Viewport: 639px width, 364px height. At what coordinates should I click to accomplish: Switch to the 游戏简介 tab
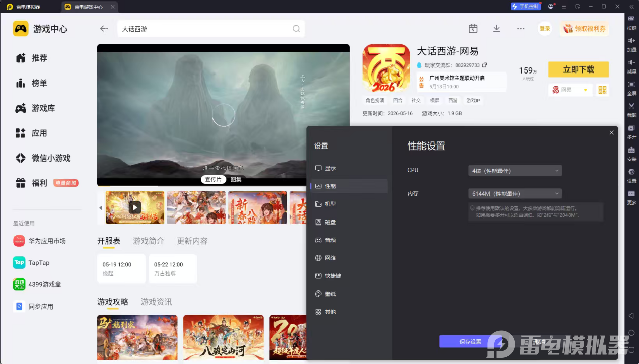pyautogui.click(x=149, y=241)
